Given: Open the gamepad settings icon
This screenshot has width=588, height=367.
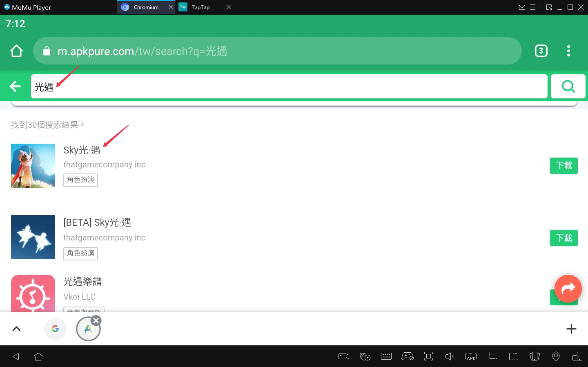Looking at the screenshot, I should pyautogui.click(x=408, y=356).
